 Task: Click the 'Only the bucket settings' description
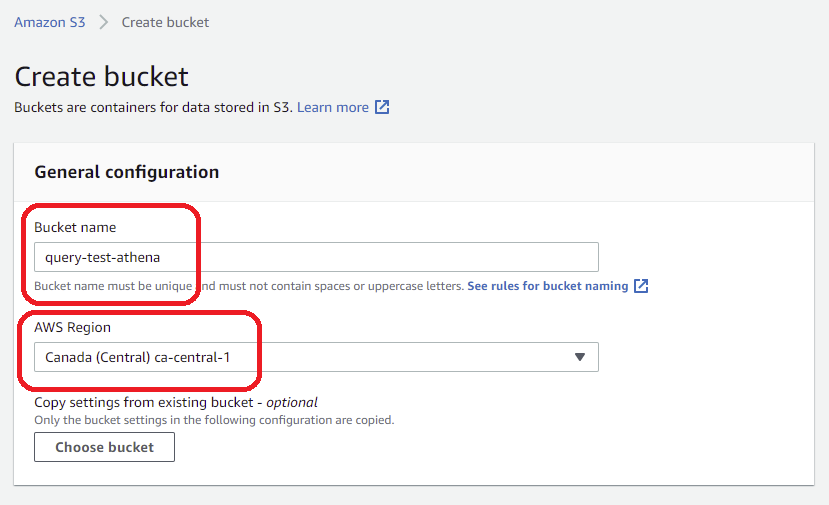tap(214, 420)
